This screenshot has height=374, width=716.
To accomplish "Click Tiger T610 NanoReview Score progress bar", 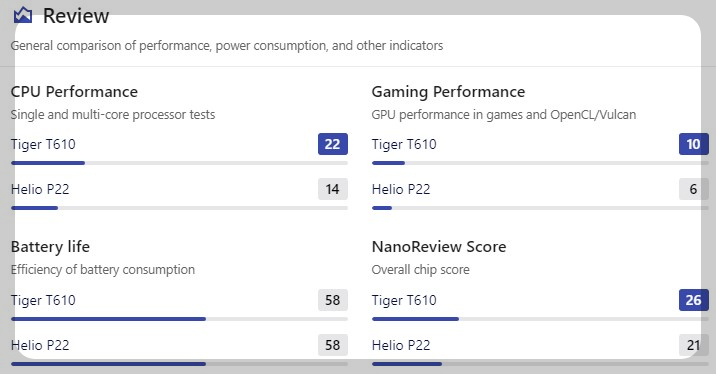I will [540, 319].
